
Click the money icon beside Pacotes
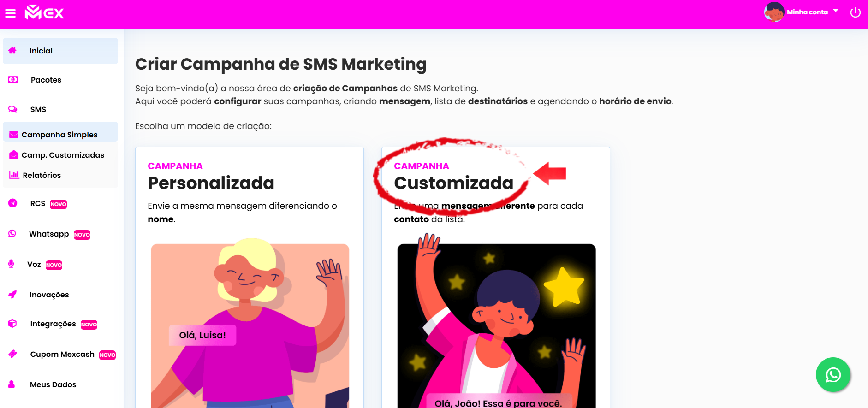(x=13, y=80)
